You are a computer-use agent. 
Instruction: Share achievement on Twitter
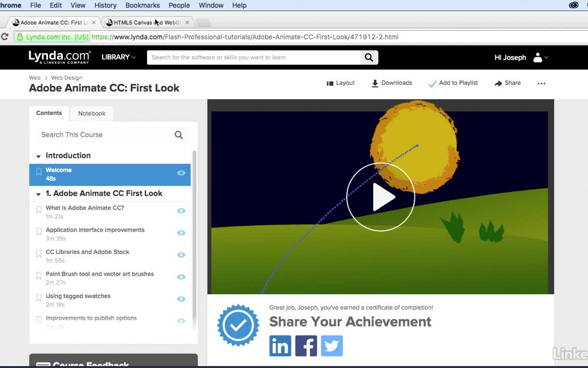point(332,346)
